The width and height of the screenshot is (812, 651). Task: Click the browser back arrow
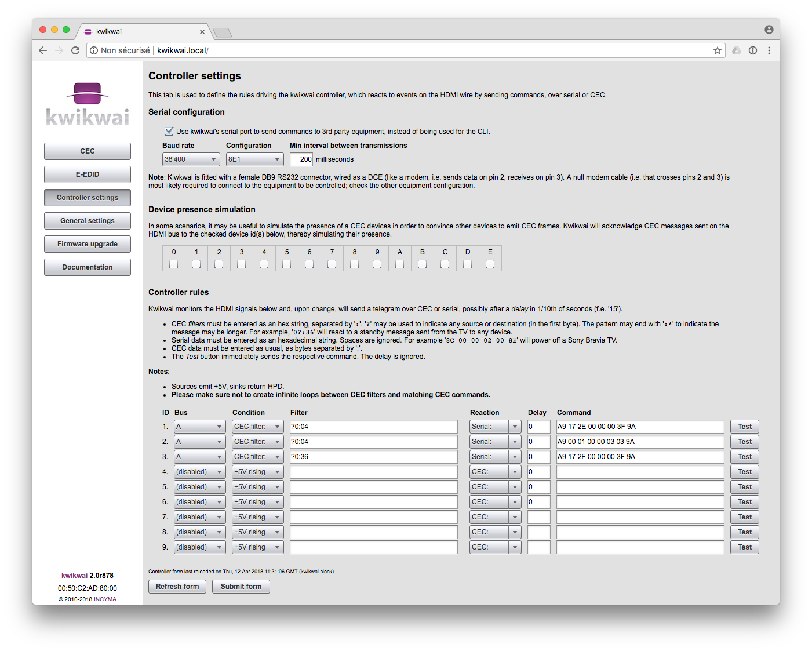tap(43, 50)
